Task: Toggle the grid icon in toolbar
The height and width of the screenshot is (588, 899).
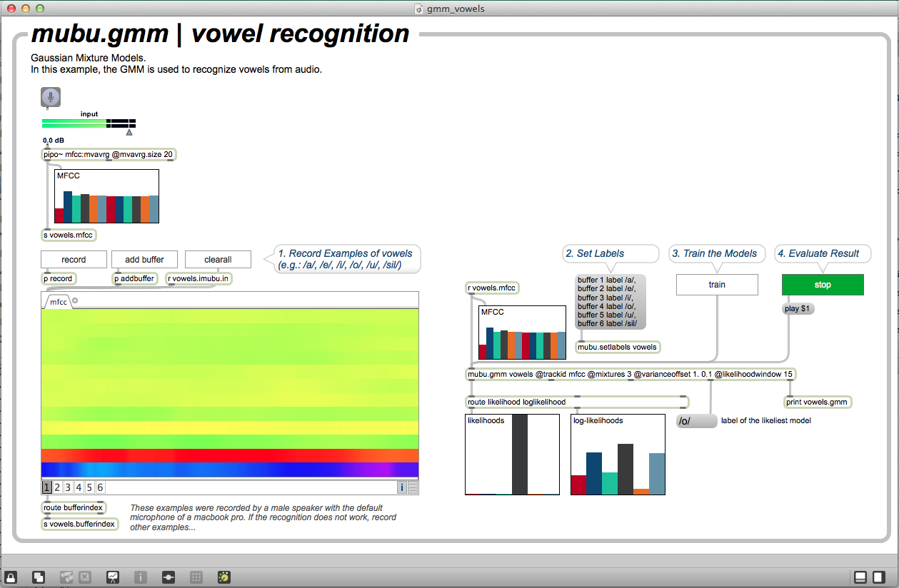Action: point(196,577)
